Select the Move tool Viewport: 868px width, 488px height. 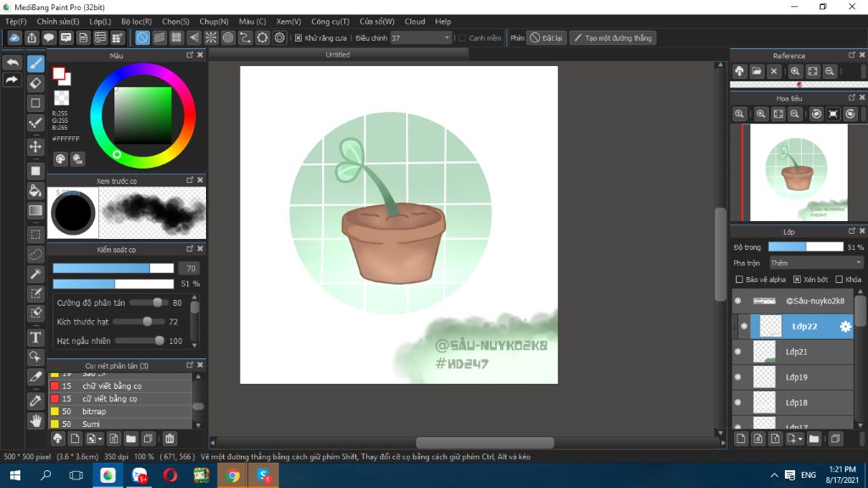click(x=36, y=147)
